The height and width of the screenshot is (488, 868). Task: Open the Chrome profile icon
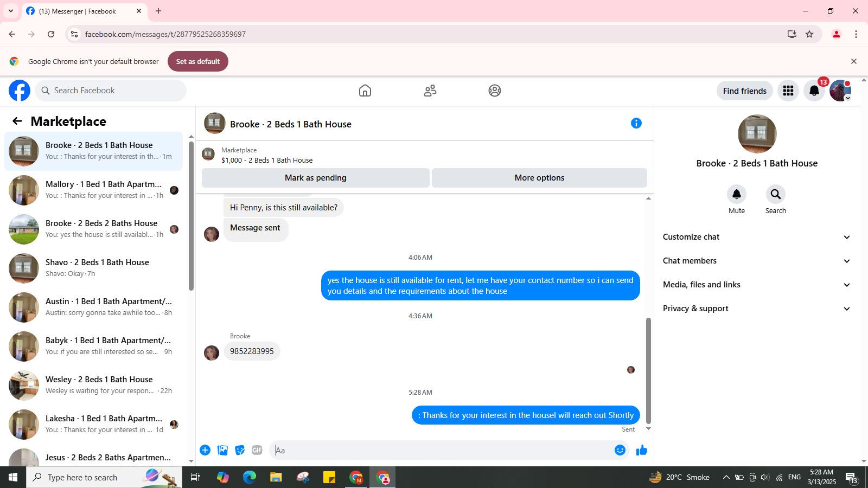[x=837, y=34]
